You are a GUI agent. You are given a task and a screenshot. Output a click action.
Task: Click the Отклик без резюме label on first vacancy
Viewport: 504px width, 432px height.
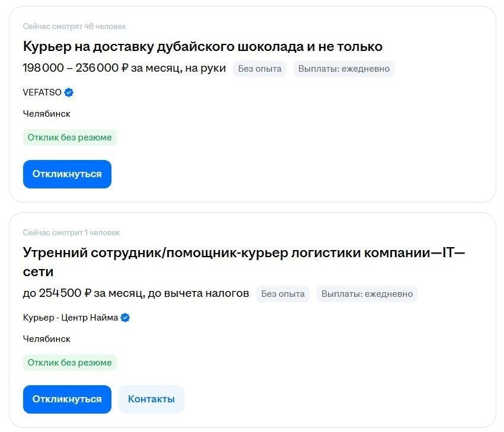(69, 137)
